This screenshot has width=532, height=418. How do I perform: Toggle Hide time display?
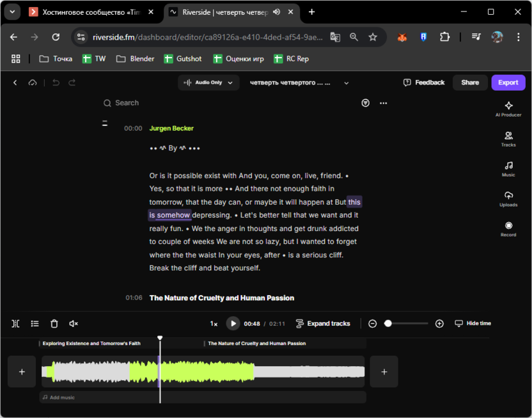tap(473, 324)
